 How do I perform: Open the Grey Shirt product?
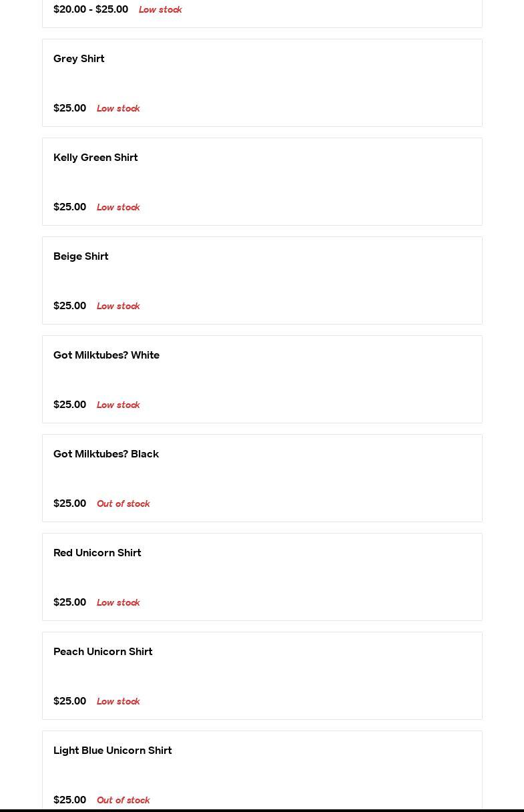[x=79, y=59]
